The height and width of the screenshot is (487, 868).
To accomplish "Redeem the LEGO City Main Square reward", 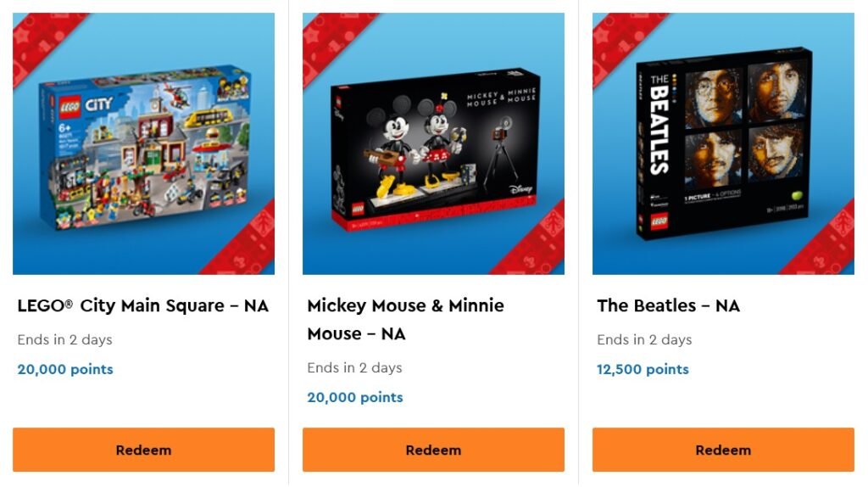I will coord(143,450).
